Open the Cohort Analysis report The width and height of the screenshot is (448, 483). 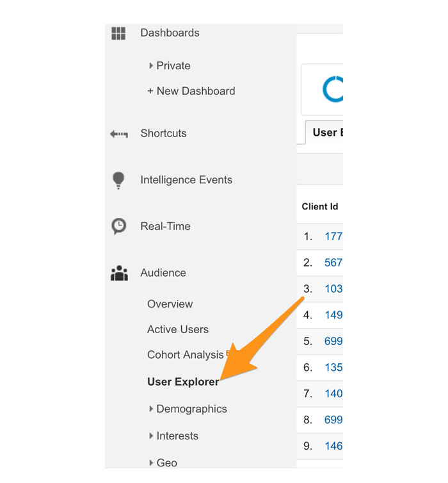[x=185, y=355]
